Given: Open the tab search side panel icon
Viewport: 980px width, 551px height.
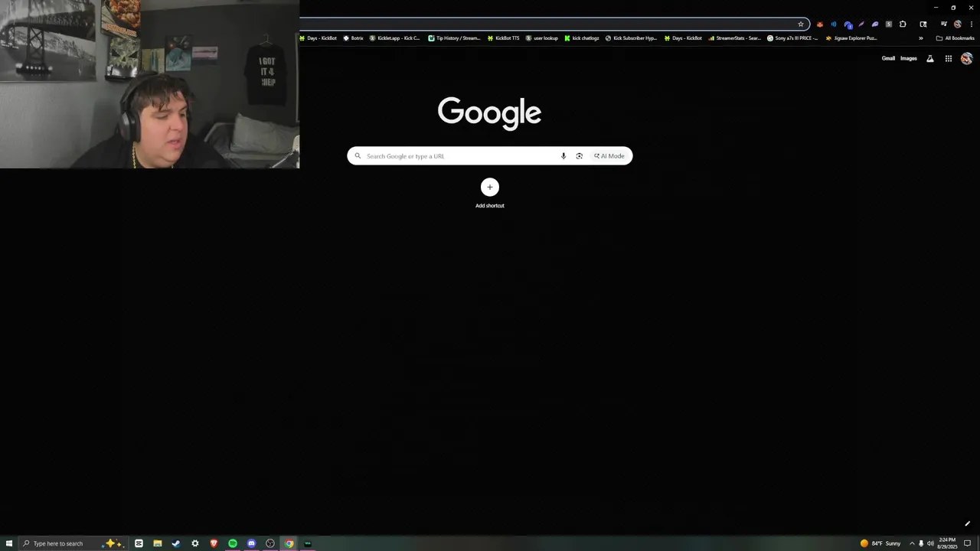Looking at the screenshot, I should tap(923, 24).
